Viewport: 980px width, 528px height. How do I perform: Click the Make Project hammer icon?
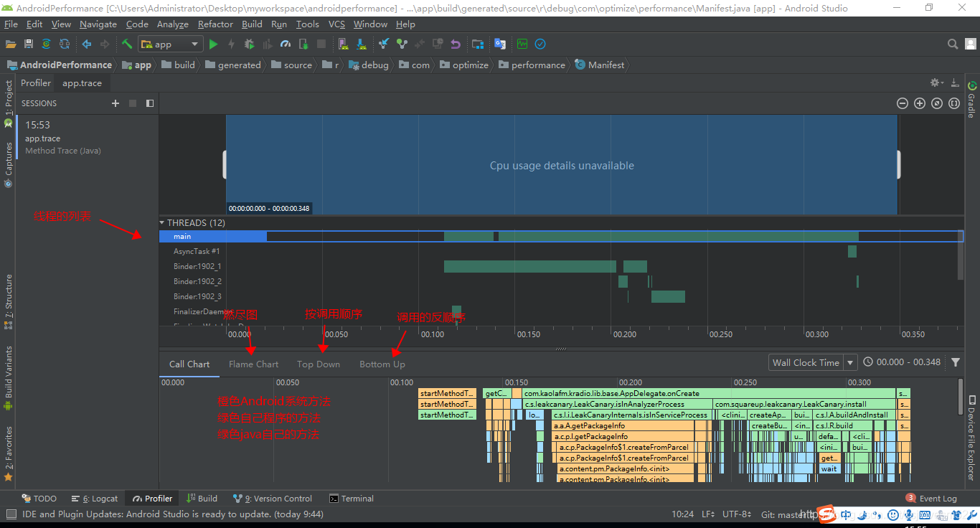pos(127,44)
